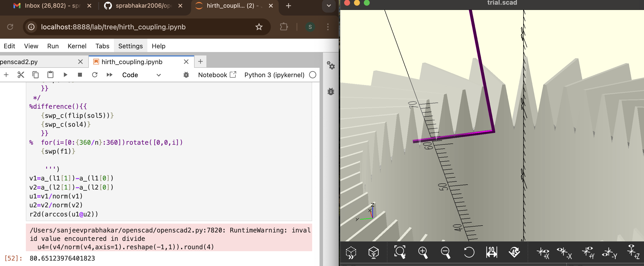Enable the notebook debugger bug icon
The image size is (644, 266).
pos(186,75)
